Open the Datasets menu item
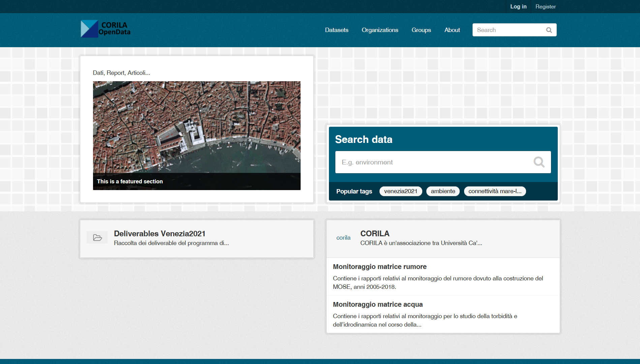The height and width of the screenshot is (364, 640). coord(336,30)
